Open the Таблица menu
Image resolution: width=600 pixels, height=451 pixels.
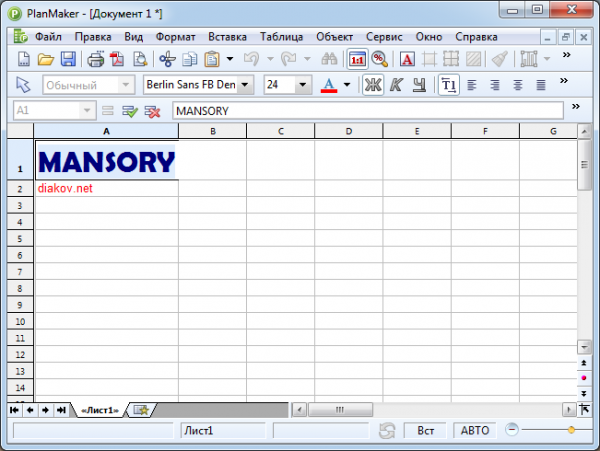coord(282,37)
